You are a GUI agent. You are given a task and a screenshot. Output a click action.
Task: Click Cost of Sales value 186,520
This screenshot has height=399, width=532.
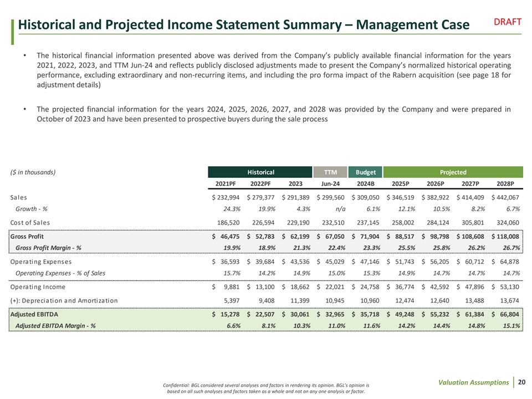(x=228, y=223)
